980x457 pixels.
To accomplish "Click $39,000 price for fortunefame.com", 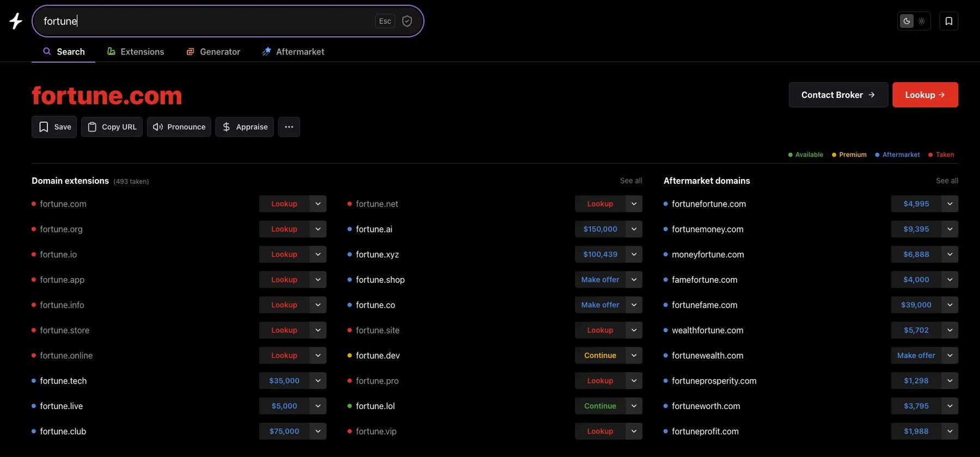I will click(916, 305).
